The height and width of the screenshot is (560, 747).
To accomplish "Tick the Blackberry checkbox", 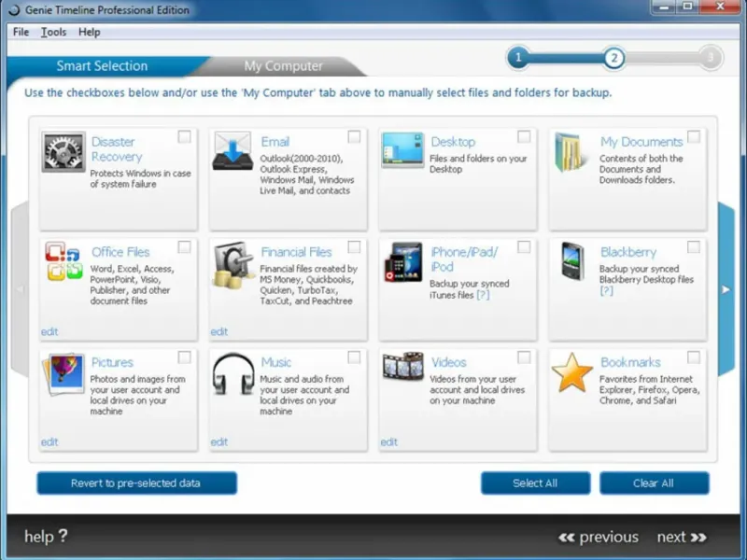I will coord(694,246).
